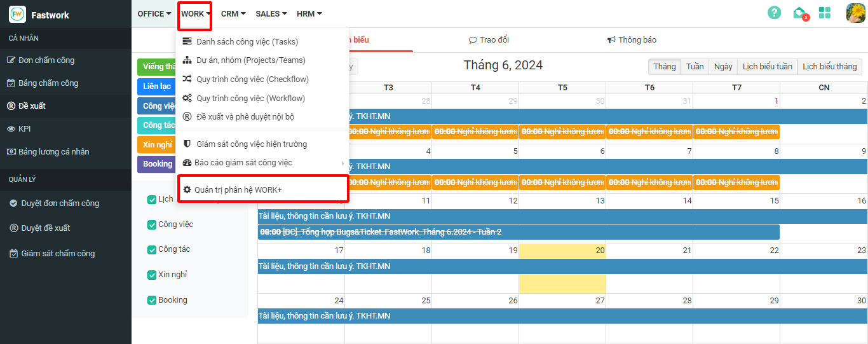868x344 pixels.
Task: Uncheck the Công việc checkbox
Action: [152, 225]
